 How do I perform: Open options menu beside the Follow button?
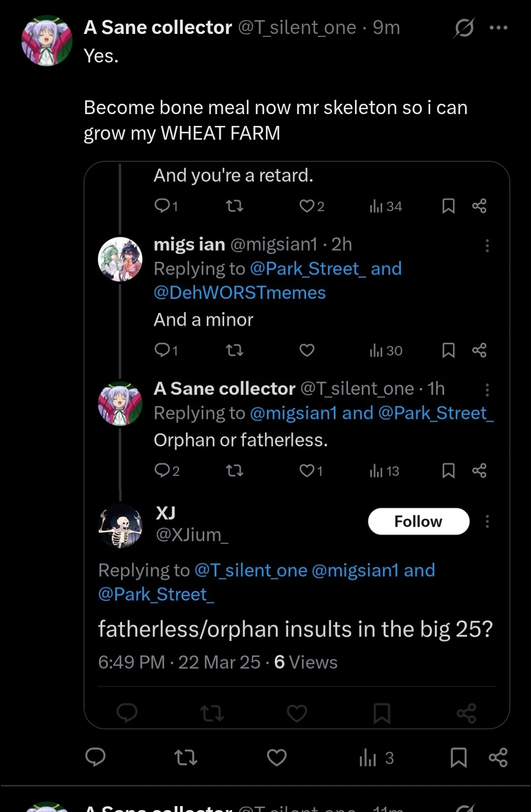click(487, 521)
